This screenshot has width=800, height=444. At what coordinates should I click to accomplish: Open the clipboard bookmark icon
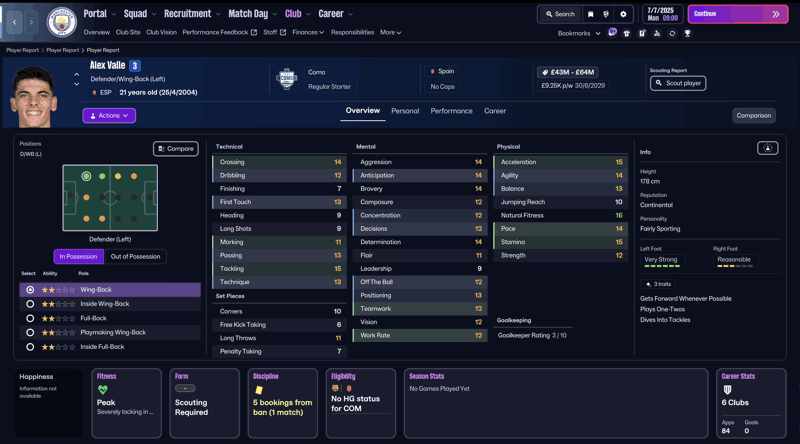click(642, 33)
